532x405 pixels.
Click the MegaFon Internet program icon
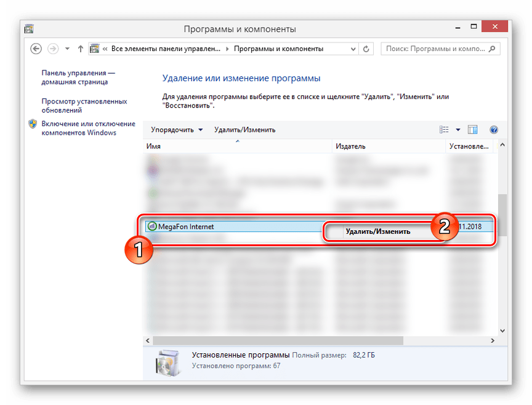152,226
